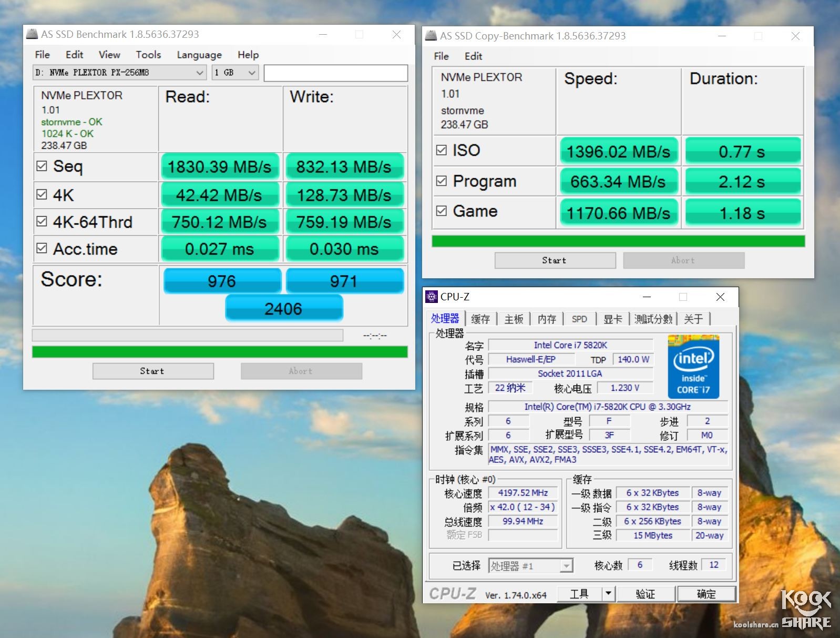The height and width of the screenshot is (638, 840).
Task: Click the access time read result 0.027 ms
Action: pos(220,249)
